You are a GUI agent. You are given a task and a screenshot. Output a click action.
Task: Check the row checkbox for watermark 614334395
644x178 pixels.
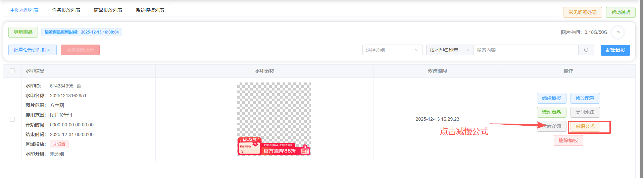pyautogui.click(x=12, y=119)
